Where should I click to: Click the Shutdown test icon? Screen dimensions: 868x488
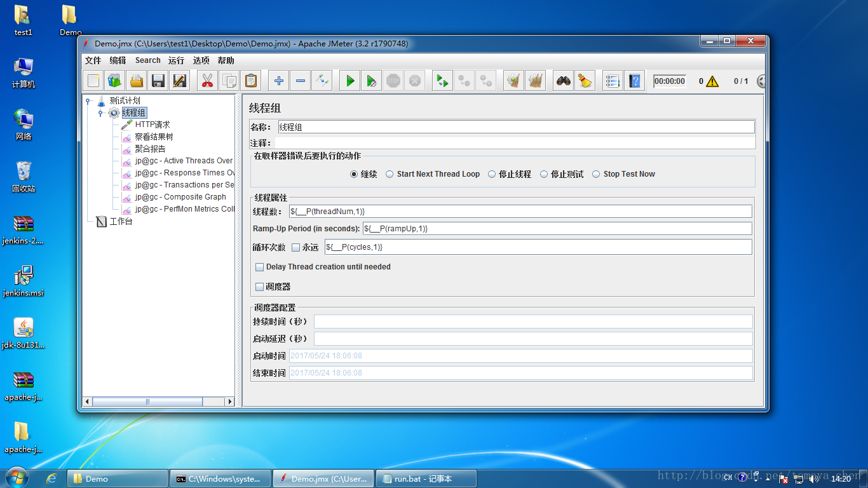[x=415, y=81]
